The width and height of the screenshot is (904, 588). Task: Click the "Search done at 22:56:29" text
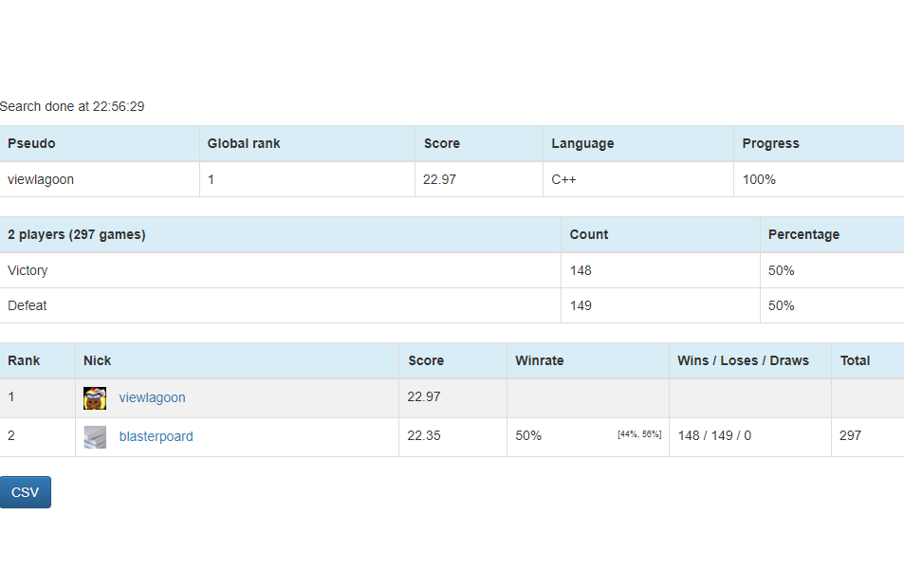point(72,106)
